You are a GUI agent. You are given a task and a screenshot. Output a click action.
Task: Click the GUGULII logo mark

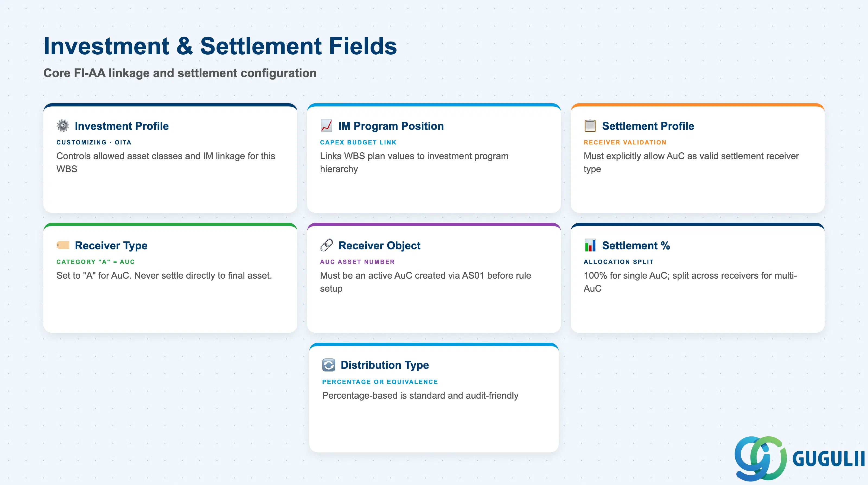pyautogui.click(x=761, y=458)
